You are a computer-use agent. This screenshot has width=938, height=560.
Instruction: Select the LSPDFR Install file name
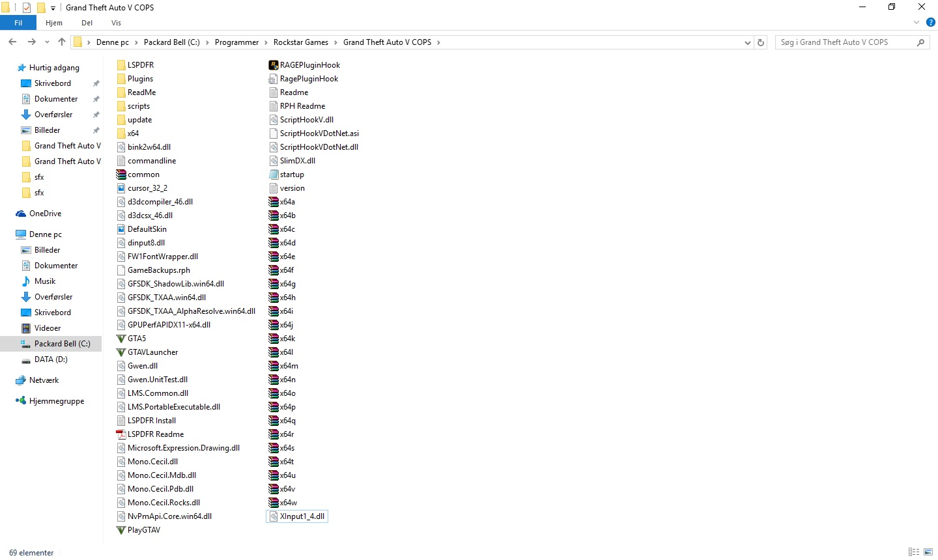coord(152,421)
